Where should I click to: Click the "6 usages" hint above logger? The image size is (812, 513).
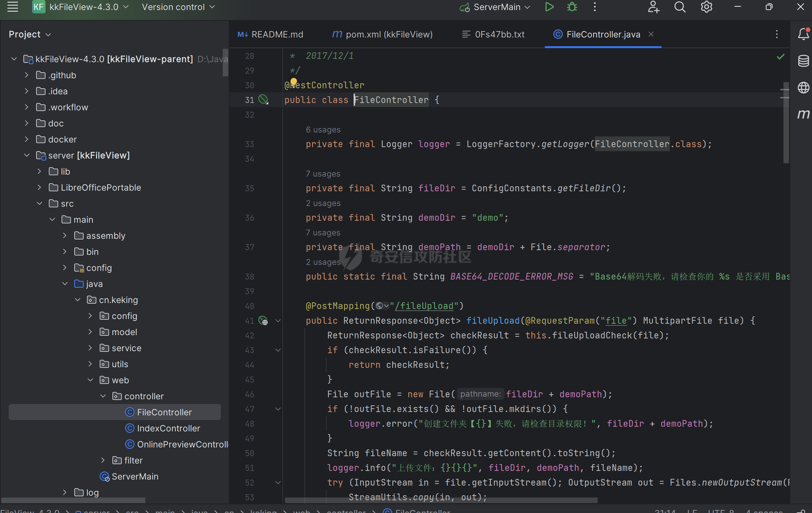pos(323,129)
